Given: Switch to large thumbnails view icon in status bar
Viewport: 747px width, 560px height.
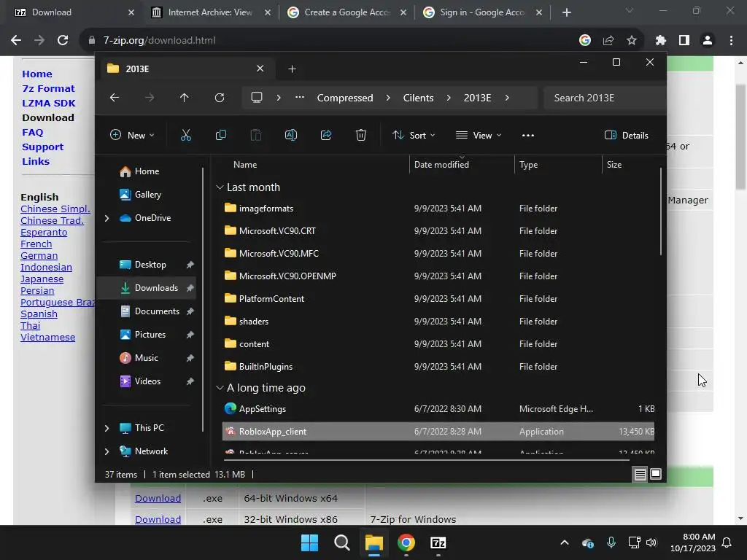Looking at the screenshot, I should tap(656, 474).
